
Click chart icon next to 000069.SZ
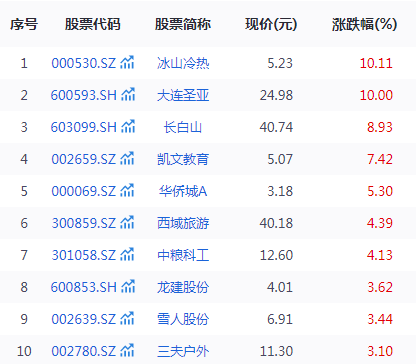point(127,190)
